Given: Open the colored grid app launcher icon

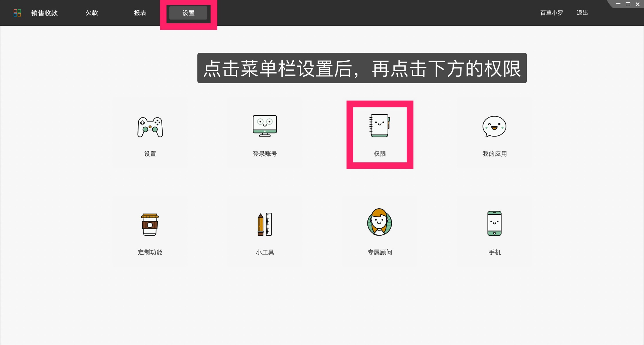Looking at the screenshot, I should point(18,13).
